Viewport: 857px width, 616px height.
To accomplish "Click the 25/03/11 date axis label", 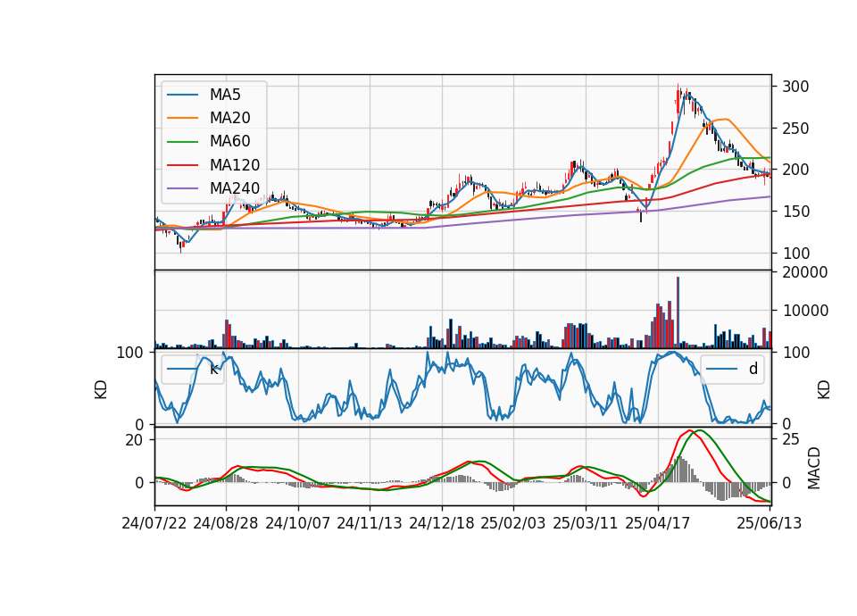I will click(586, 523).
